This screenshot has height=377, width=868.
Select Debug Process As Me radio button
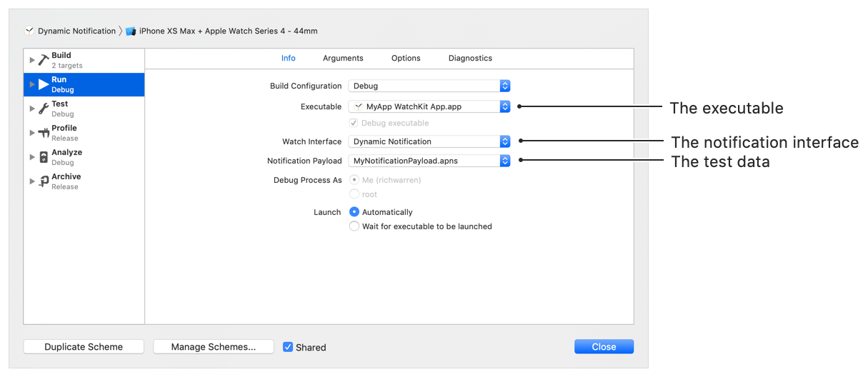[354, 180]
